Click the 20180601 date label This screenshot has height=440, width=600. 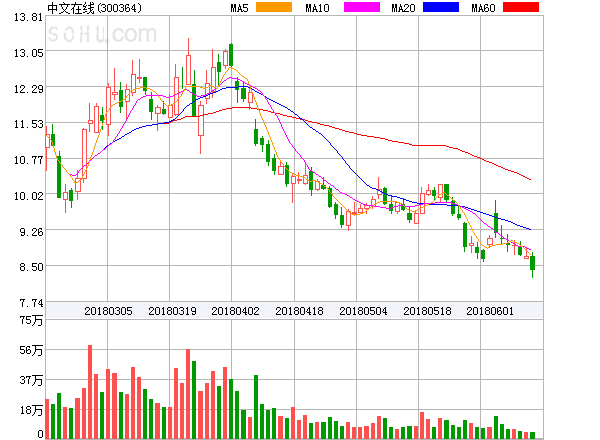pos(490,311)
